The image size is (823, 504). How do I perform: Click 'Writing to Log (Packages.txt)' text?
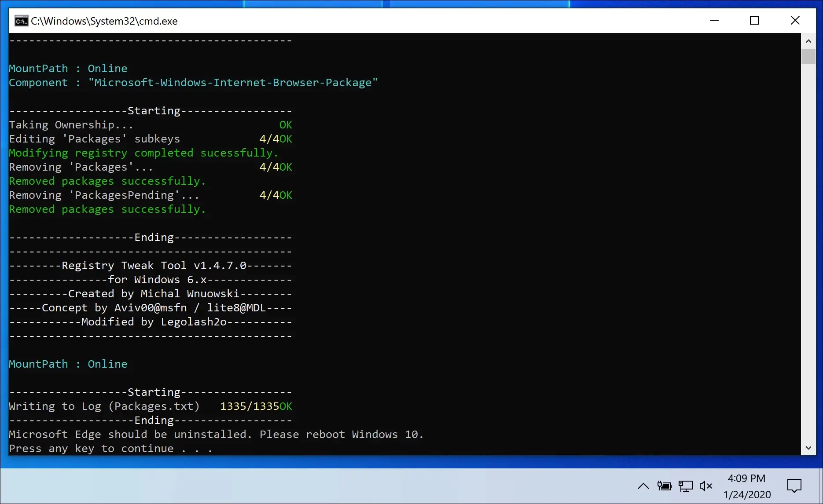pos(104,406)
